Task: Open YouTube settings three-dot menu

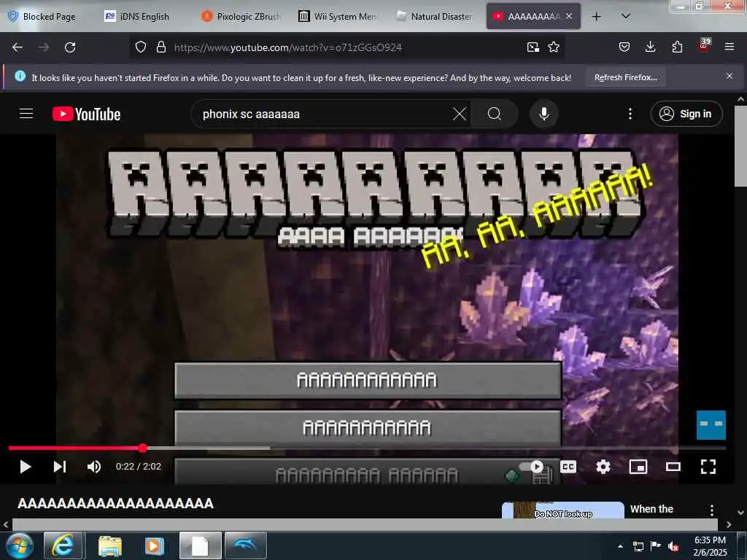Action: (x=630, y=114)
